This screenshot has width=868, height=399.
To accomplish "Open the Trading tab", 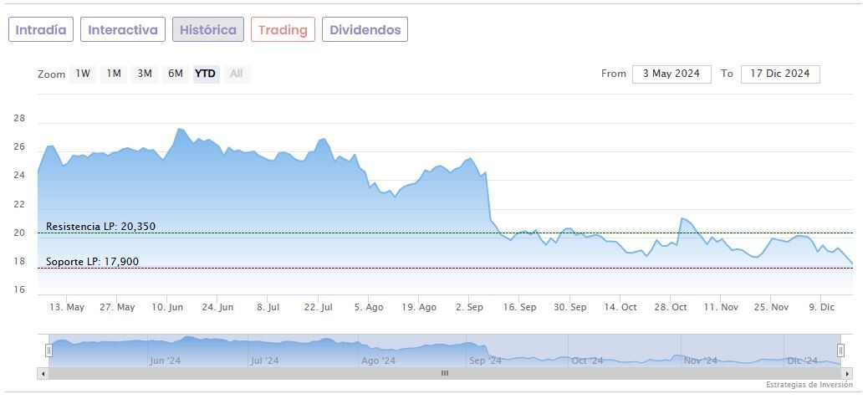I will (x=283, y=30).
